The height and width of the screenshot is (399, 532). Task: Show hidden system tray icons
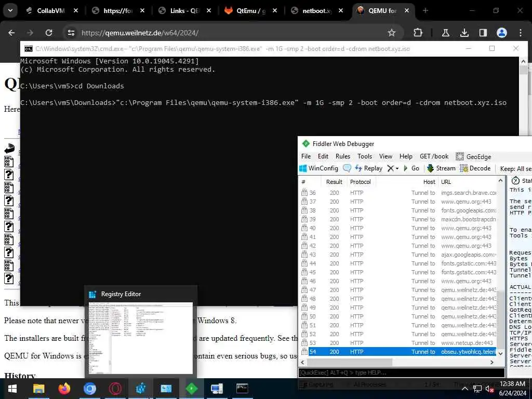(465, 389)
